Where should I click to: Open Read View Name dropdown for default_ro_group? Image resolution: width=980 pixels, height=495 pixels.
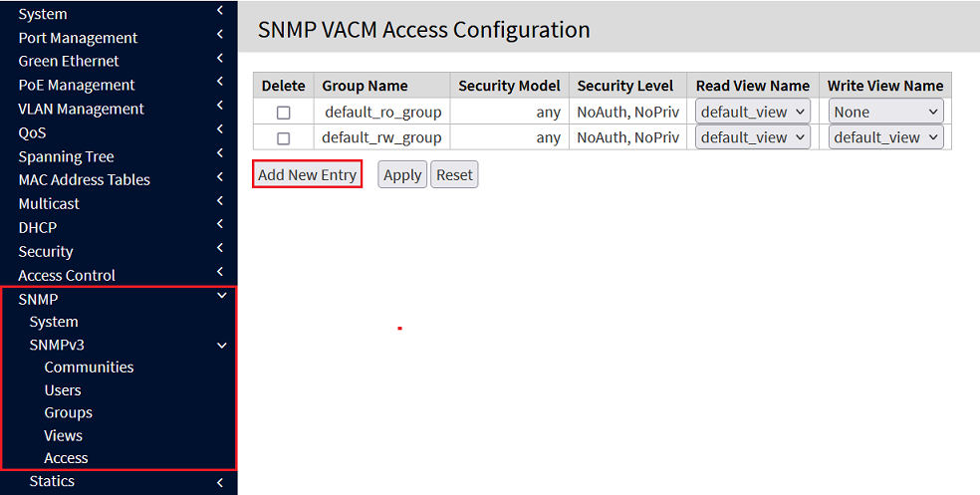752,112
